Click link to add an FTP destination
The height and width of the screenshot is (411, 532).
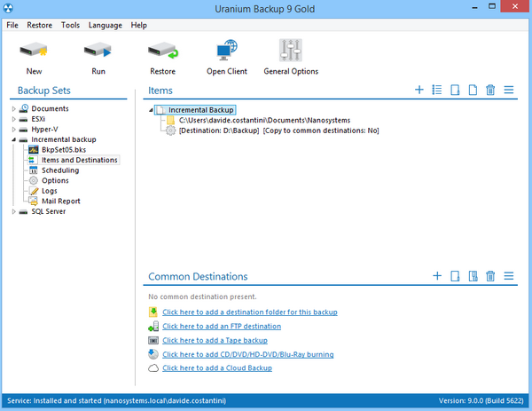(222, 327)
